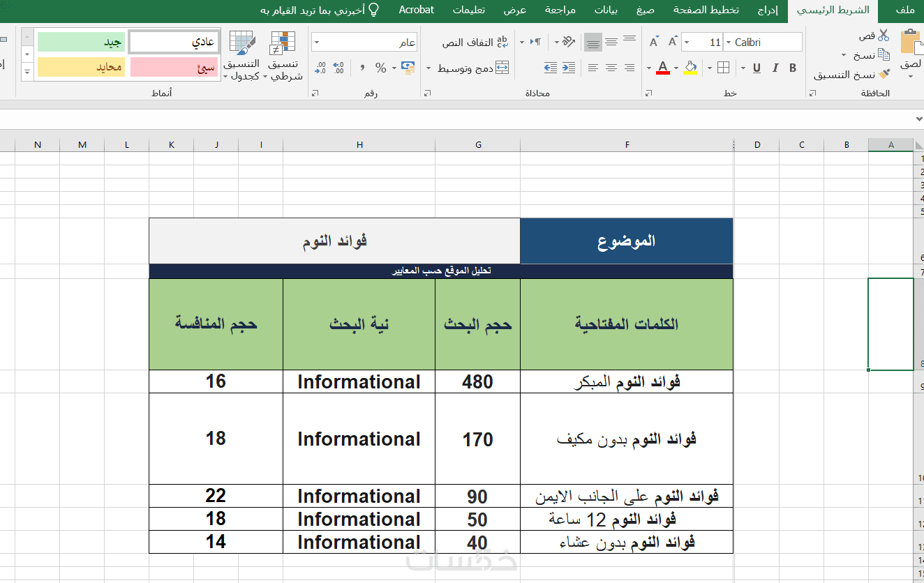This screenshot has height=583, width=924.
Task: Select column header F
Action: point(627,144)
